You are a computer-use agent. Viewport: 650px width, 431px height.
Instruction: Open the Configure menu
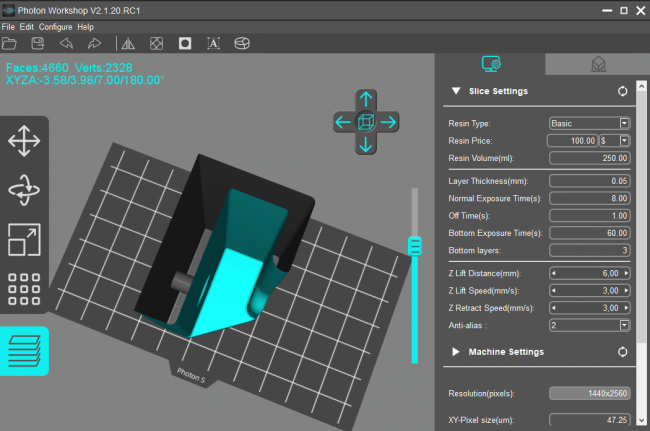(55, 27)
